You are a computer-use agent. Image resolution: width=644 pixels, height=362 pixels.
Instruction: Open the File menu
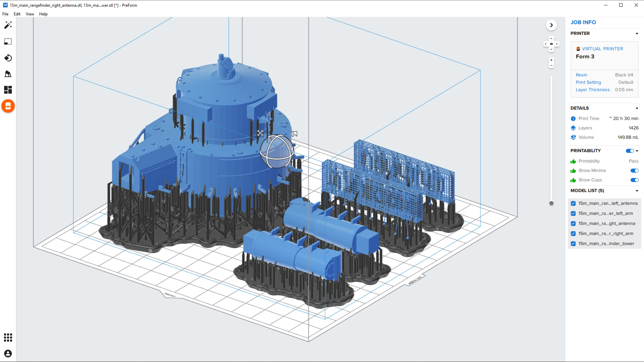(5, 14)
